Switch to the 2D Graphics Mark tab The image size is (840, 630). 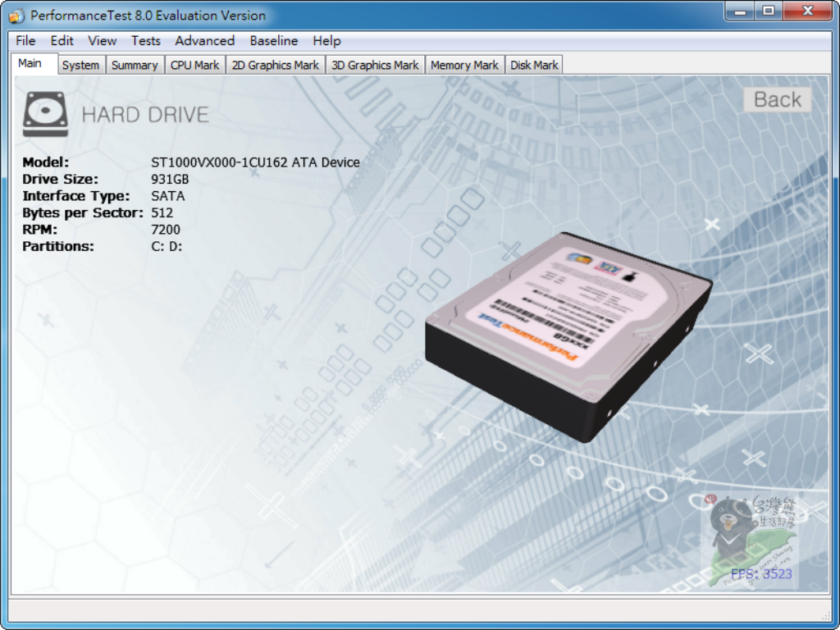(276, 65)
